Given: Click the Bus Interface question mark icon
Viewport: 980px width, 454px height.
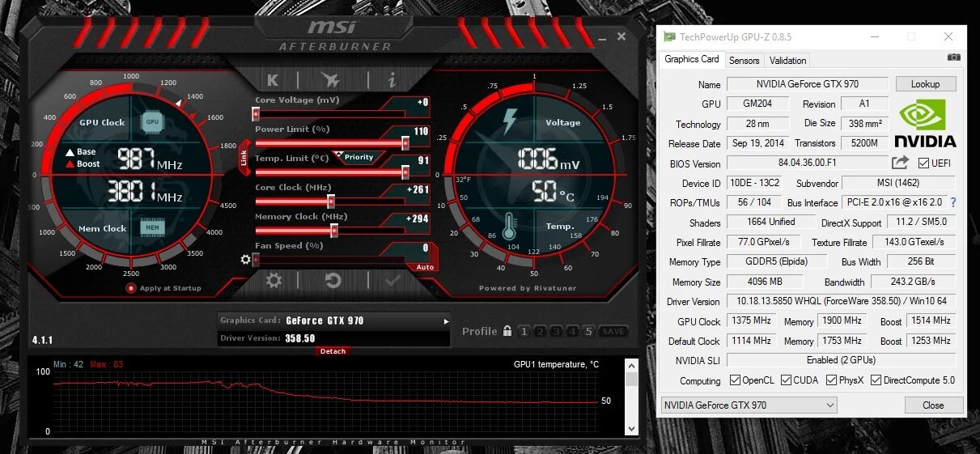Looking at the screenshot, I should [x=953, y=202].
